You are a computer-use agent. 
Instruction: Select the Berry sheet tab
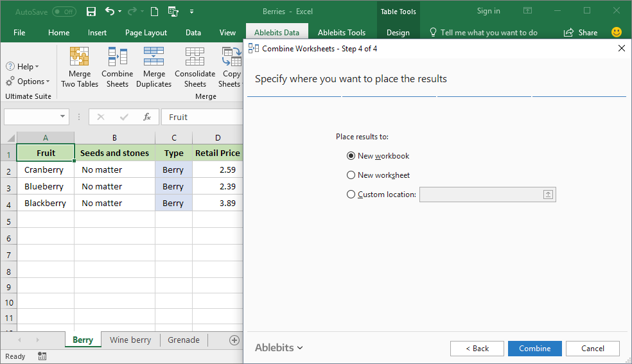[83, 340]
